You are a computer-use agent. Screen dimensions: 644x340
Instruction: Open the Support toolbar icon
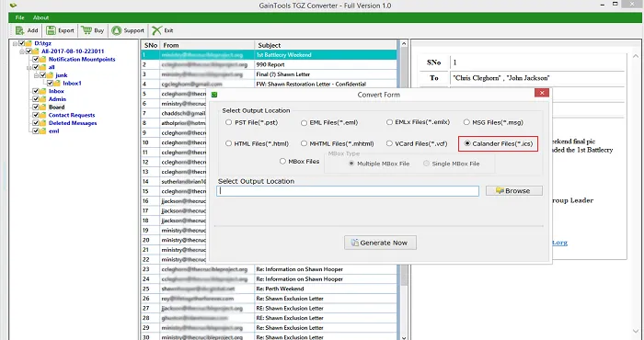[x=117, y=30]
